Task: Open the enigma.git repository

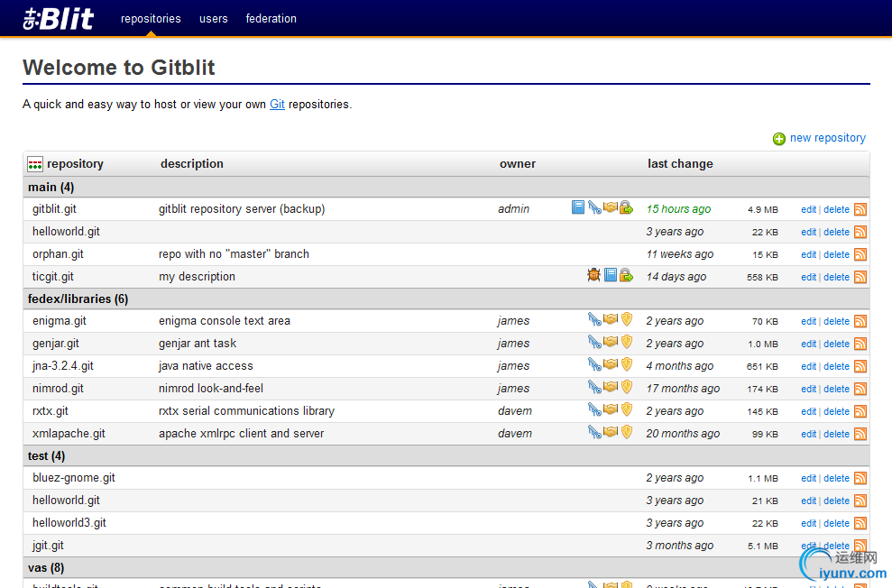Action: pos(60,321)
